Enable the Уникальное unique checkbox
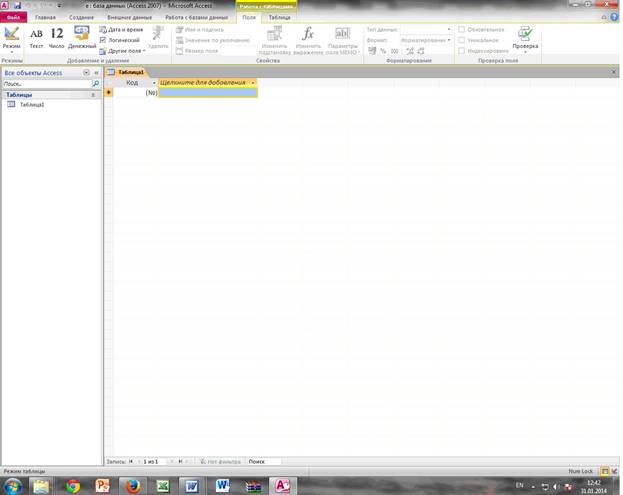 (461, 40)
